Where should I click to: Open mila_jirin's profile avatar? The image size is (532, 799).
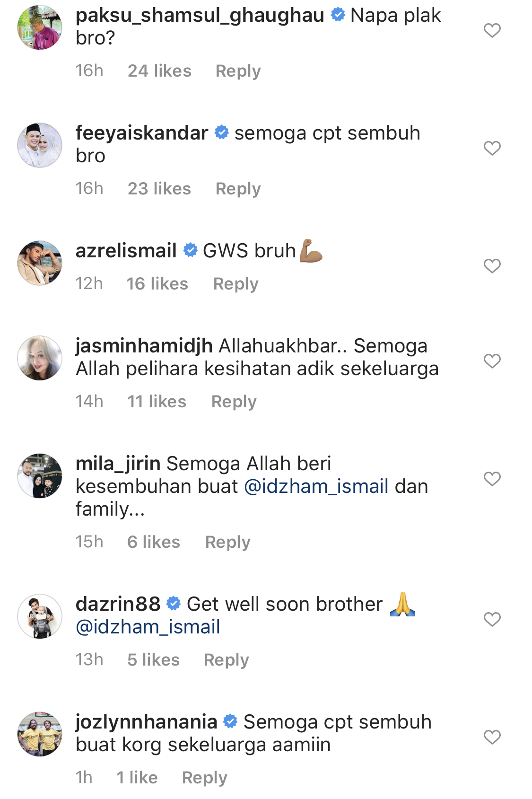(40, 476)
